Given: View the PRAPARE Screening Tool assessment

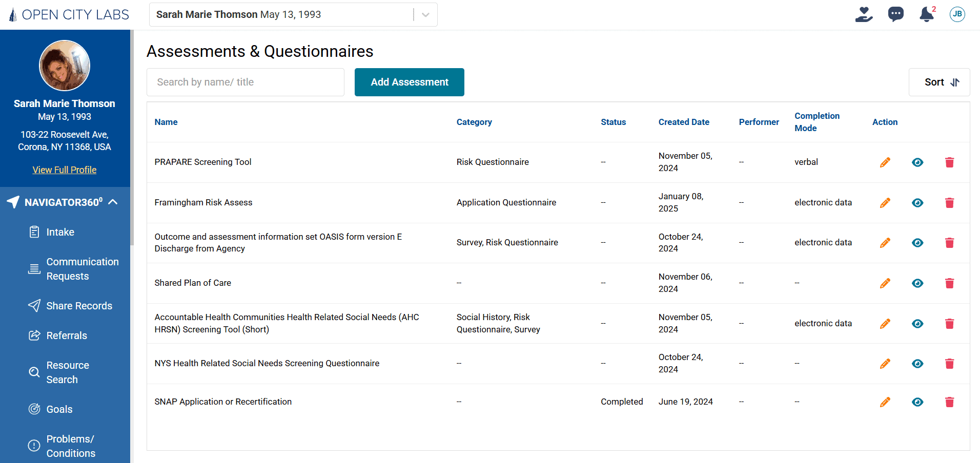Looking at the screenshot, I should coord(917,162).
